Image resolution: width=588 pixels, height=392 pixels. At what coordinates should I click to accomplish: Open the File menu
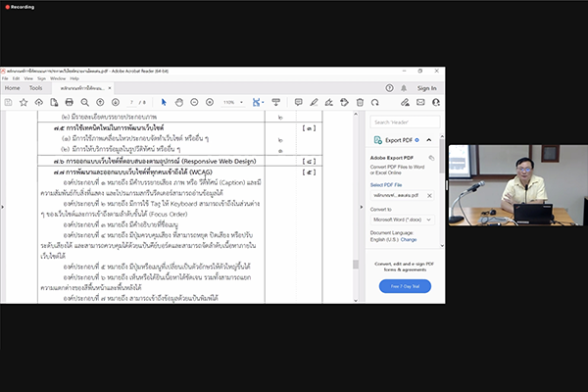click(5, 78)
